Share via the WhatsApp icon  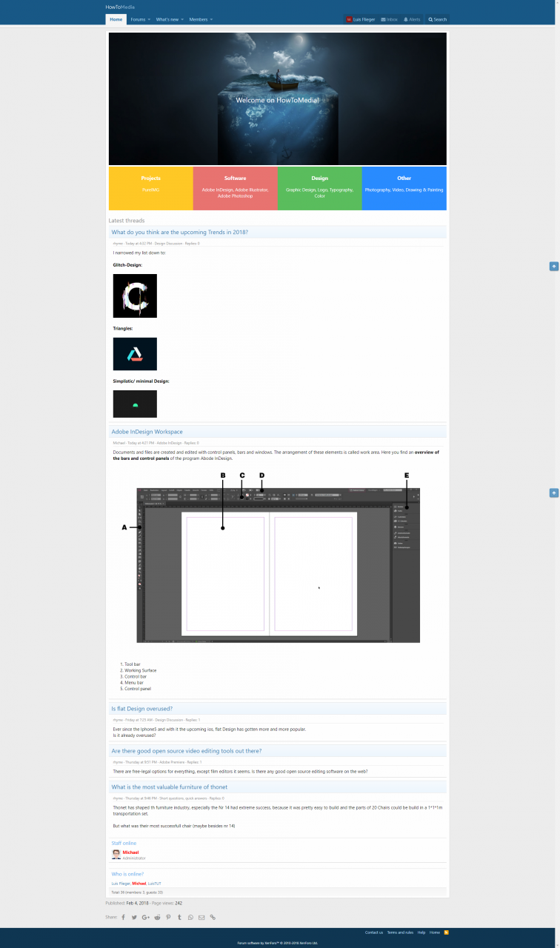pyautogui.click(x=190, y=917)
